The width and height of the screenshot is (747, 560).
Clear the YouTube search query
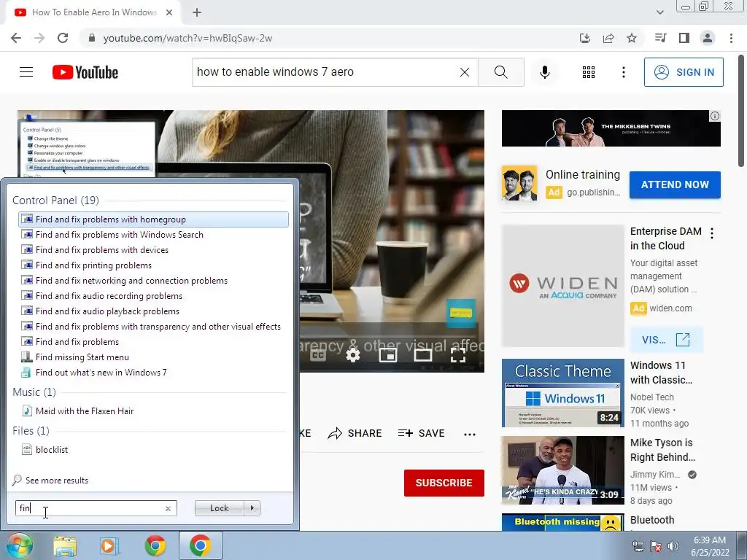click(465, 72)
